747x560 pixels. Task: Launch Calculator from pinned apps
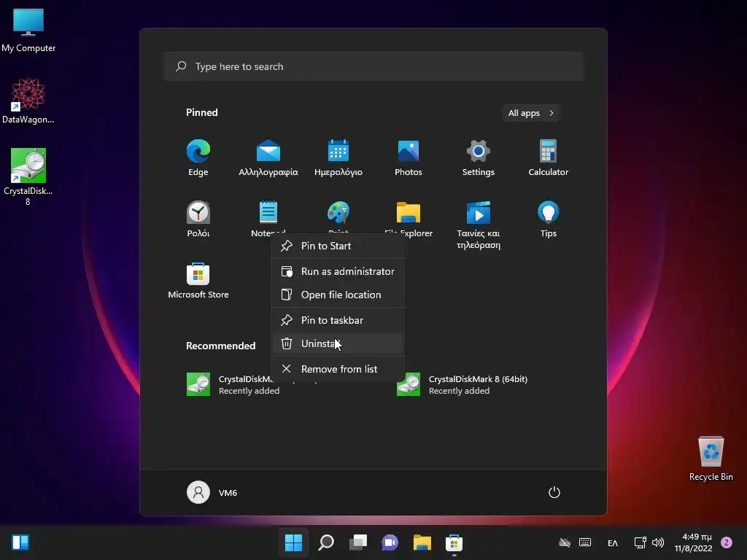coord(549,157)
